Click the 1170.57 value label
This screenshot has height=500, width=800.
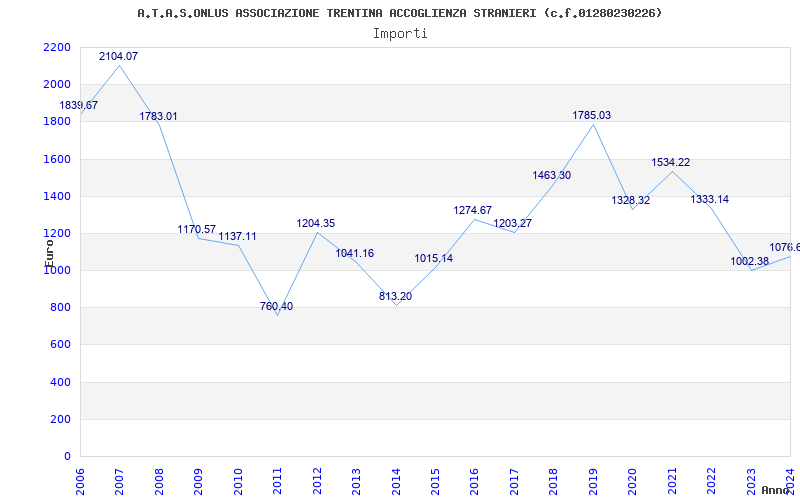(197, 230)
